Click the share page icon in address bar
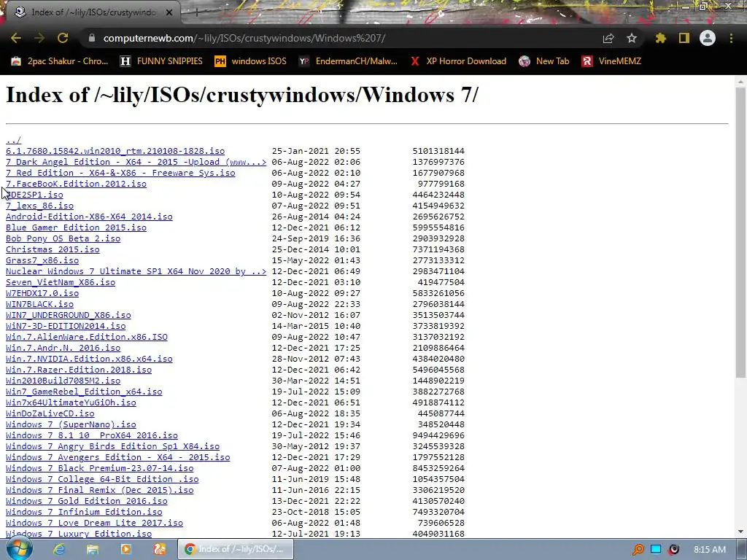Image resolution: width=747 pixels, height=560 pixels. coord(608,38)
